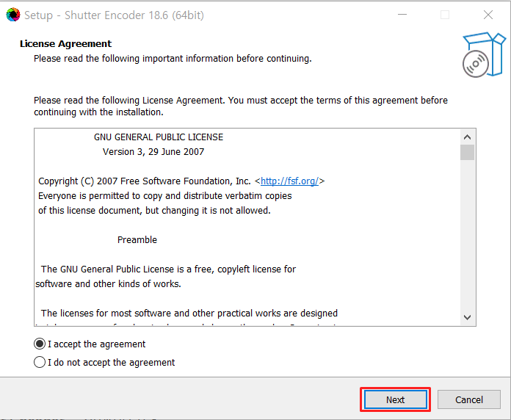The height and width of the screenshot is (420, 511).
Task: Click "software and other kinds of works." line
Action: [x=108, y=284]
